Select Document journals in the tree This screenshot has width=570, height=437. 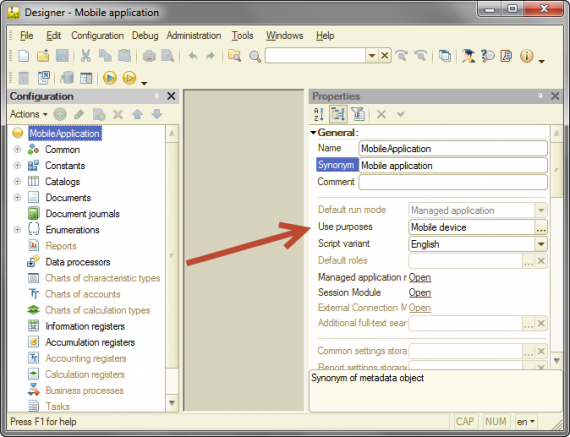click(x=83, y=213)
